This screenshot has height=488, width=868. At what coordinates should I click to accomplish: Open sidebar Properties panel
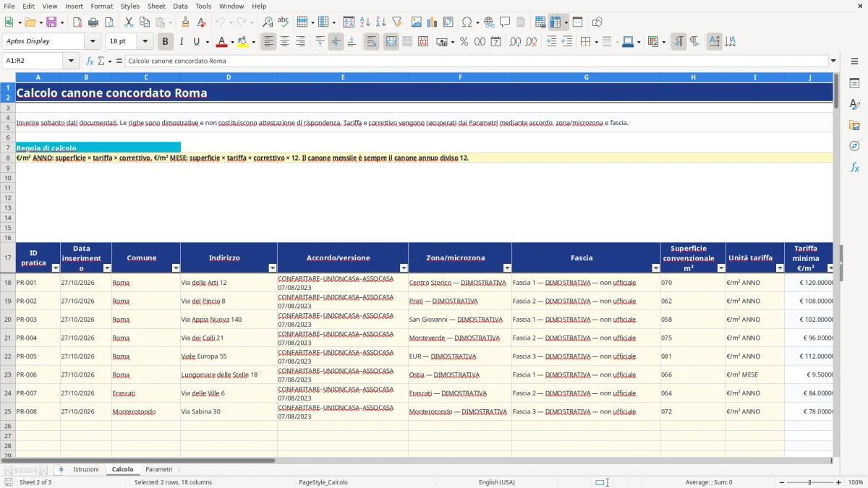pyautogui.click(x=854, y=84)
